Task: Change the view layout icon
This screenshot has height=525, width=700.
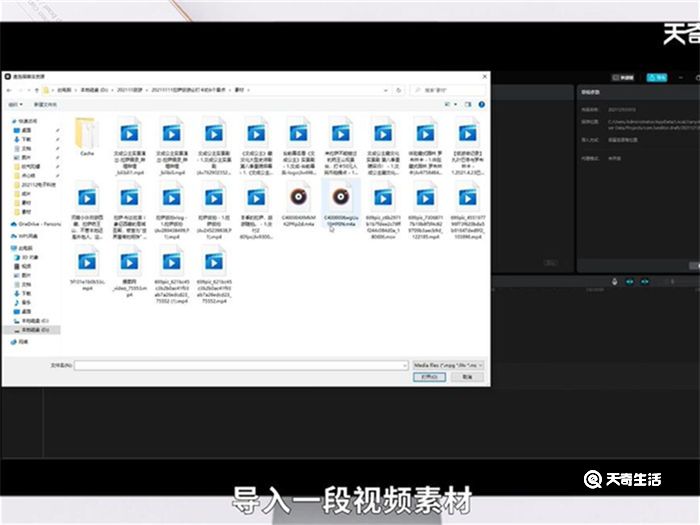Action: click(447, 104)
